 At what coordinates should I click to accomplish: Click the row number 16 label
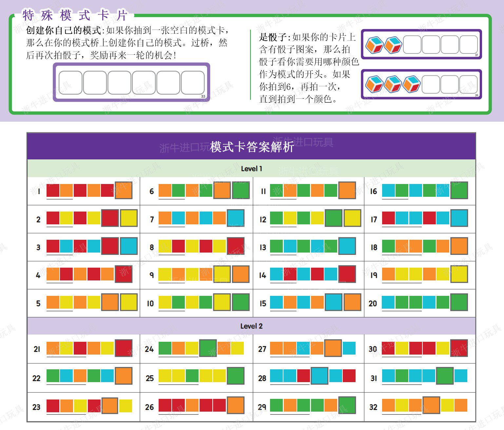click(x=374, y=191)
